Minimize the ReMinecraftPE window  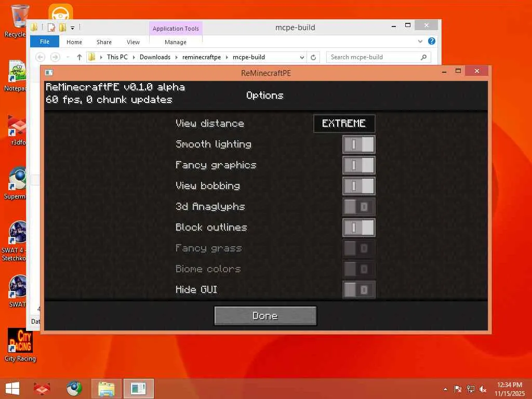click(444, 71)
